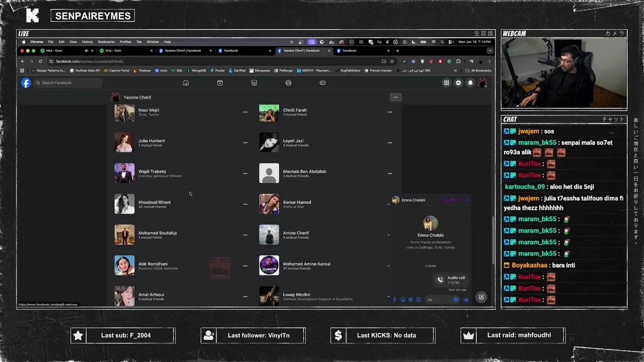Viewport: 644px width, 362px height.
Task: Expand the tab search dropdown arrow
Action: (x=490, y=51)
